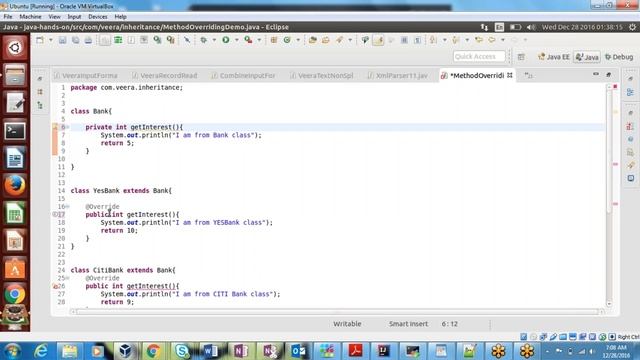Click the editor horizontal scrollbar
The image size is (640, 360).
(337, 312)
